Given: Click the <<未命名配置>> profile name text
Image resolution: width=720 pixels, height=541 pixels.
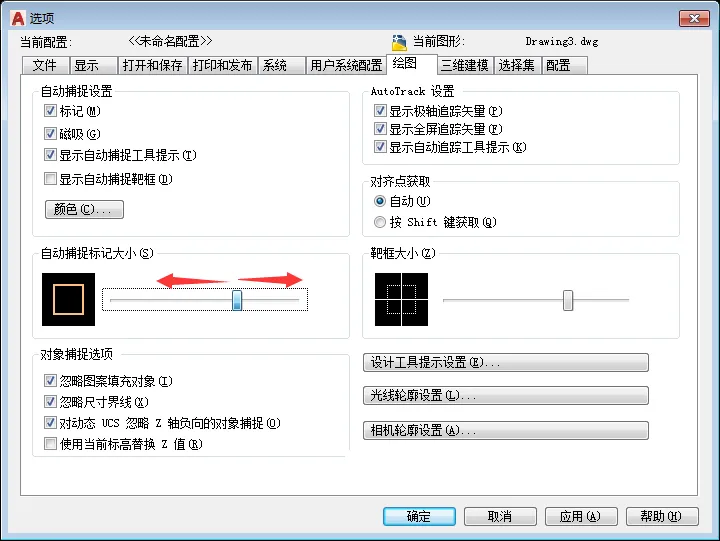Looking at the screenshot, I should click(x=170, y=41).
